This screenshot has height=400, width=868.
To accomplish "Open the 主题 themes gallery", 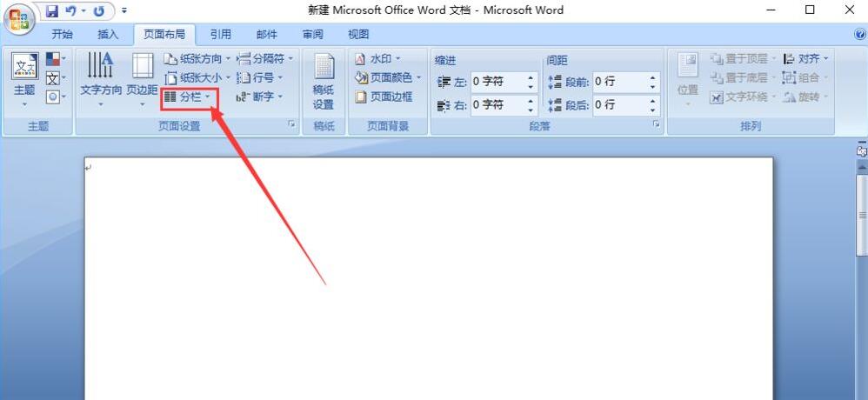I will tap(25, 80).
